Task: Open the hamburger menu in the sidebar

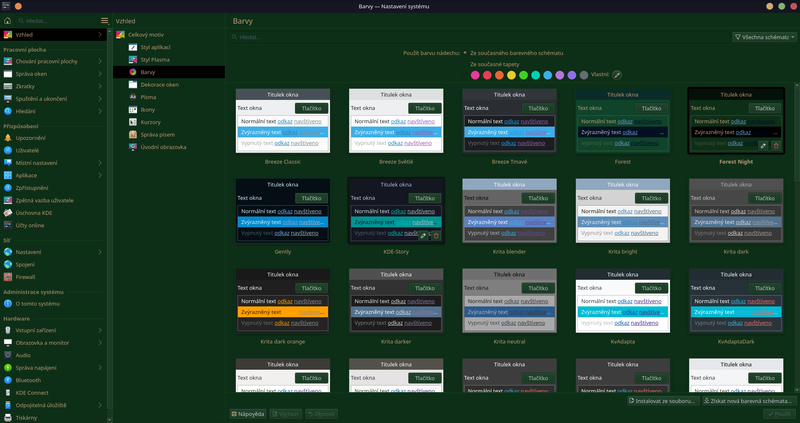Action: 104,20
